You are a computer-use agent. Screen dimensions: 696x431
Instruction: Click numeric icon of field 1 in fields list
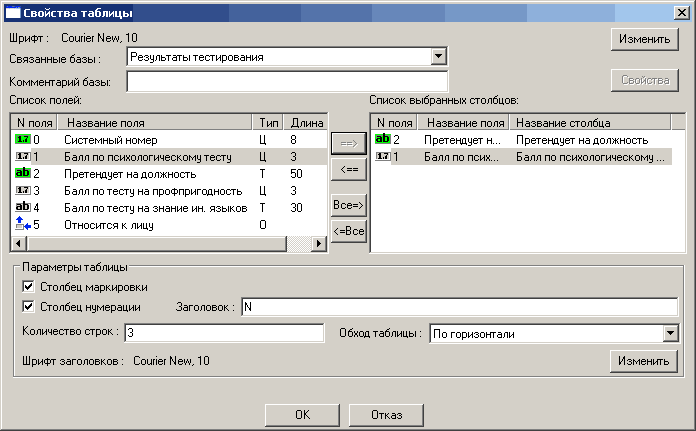tap(23, 156)
